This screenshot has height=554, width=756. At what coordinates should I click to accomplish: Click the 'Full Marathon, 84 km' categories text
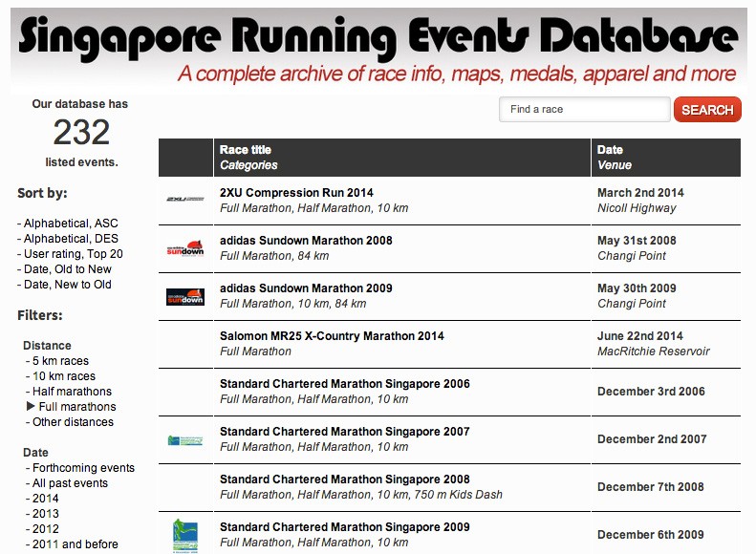(274, 256)
